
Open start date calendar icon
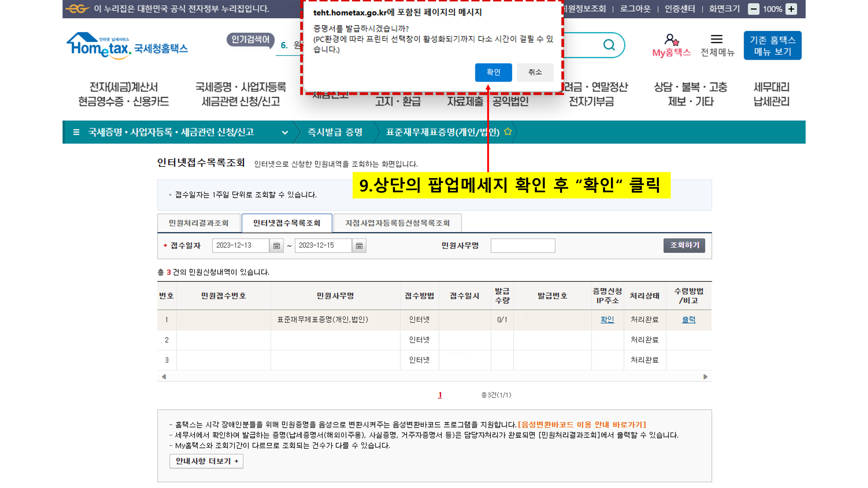coord(276,246)
